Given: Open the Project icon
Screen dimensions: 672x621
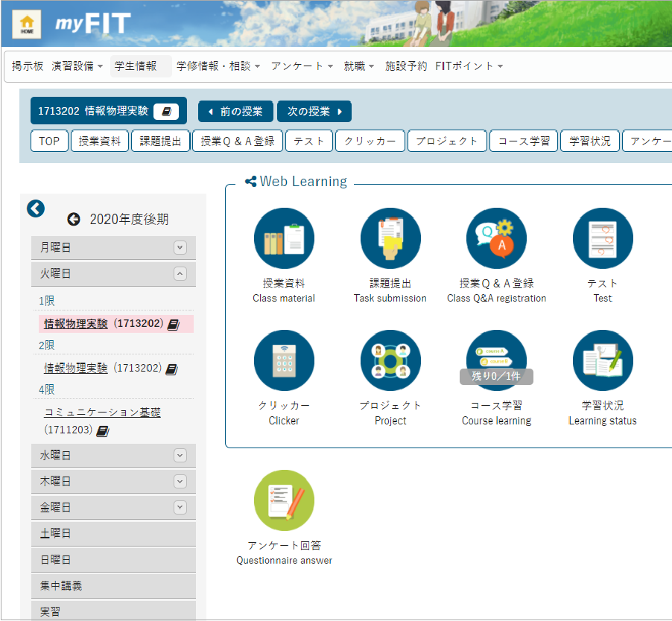Looking at the screenshot, I should [390, 360].
